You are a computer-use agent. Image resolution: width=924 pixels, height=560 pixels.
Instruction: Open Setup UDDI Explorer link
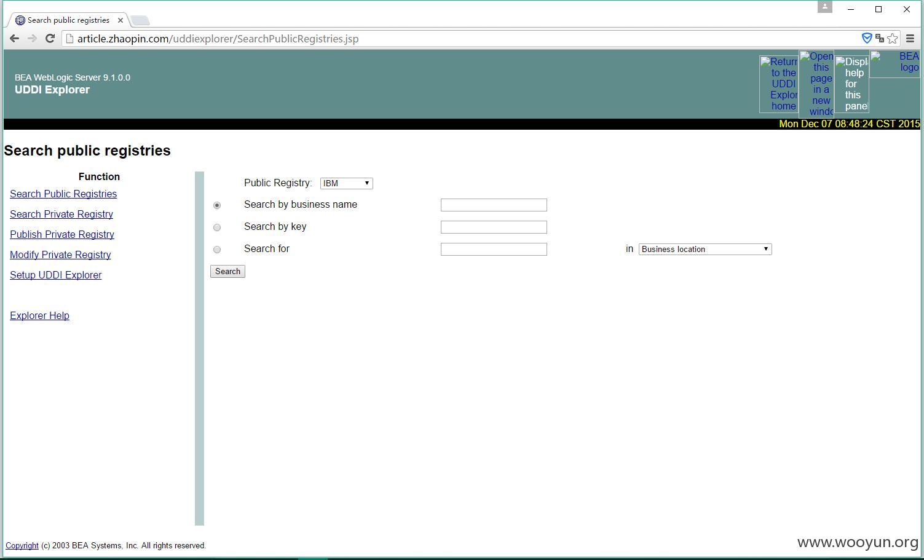56,275
